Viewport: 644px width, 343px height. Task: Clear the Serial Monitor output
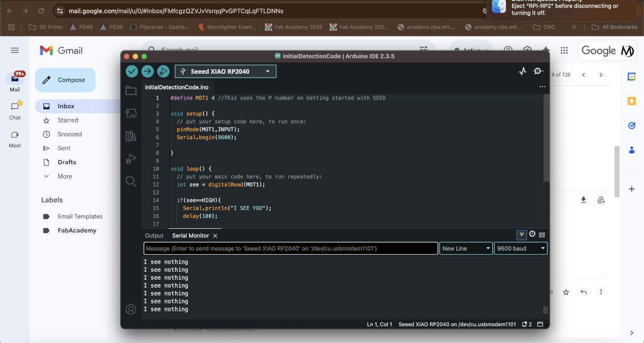(x=542, y=235)
